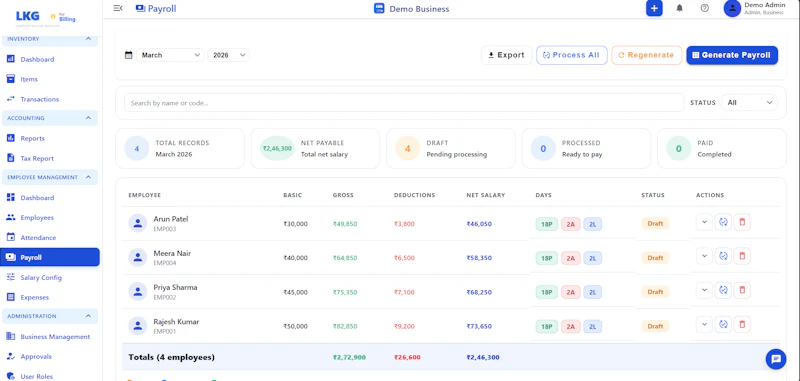Collapse the Employee Management sidebar section

(50, 177)
